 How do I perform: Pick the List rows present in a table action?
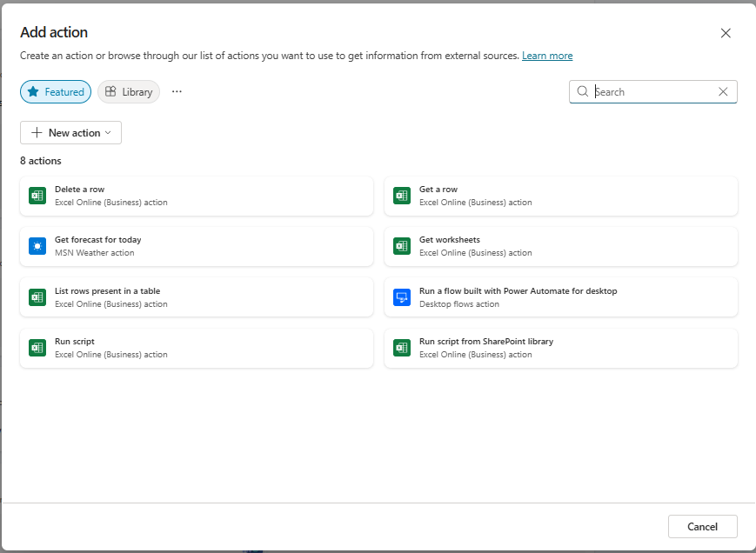click(x=197, y=297)
